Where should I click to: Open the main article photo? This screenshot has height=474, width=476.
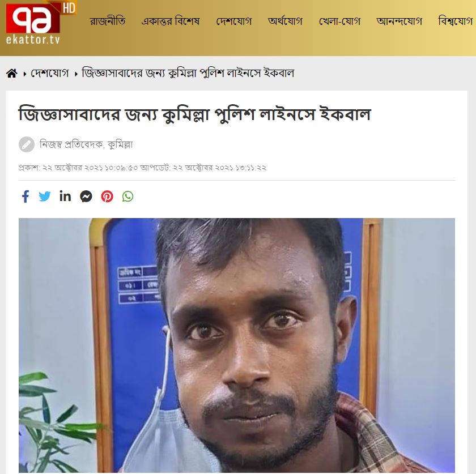point(237,345)
